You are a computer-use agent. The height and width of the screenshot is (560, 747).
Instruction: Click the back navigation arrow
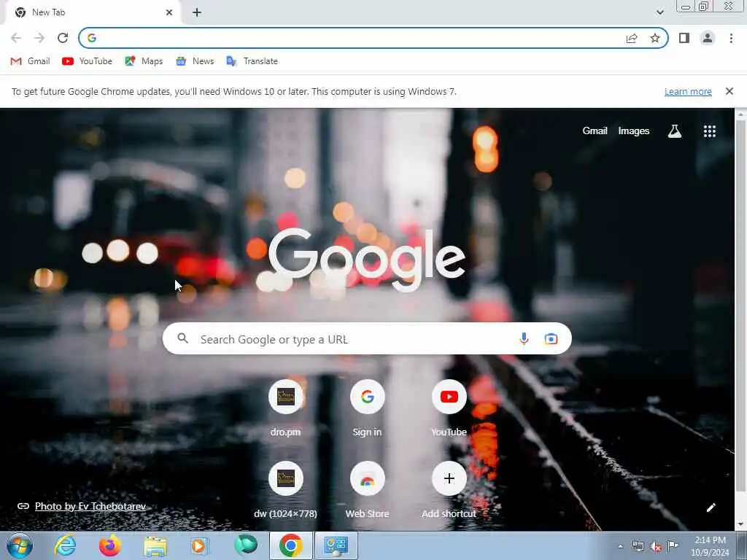coord(16,38)
